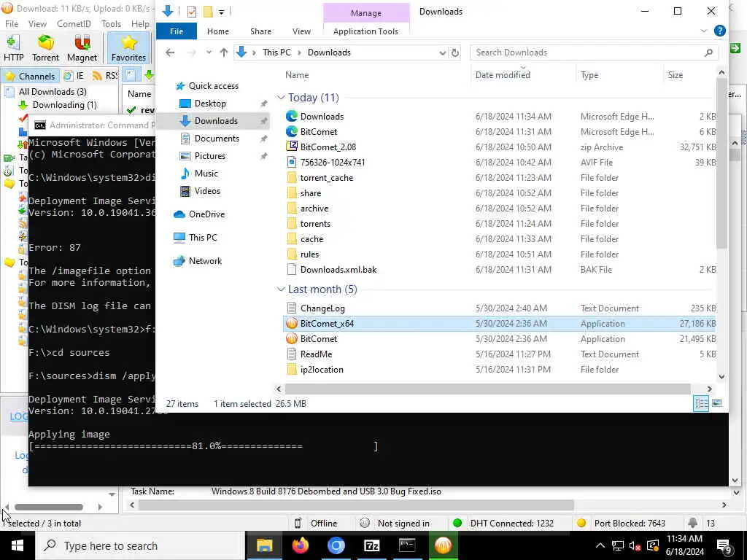
Task: Expand the ribbon chevron
Action: tap(704, 31)
